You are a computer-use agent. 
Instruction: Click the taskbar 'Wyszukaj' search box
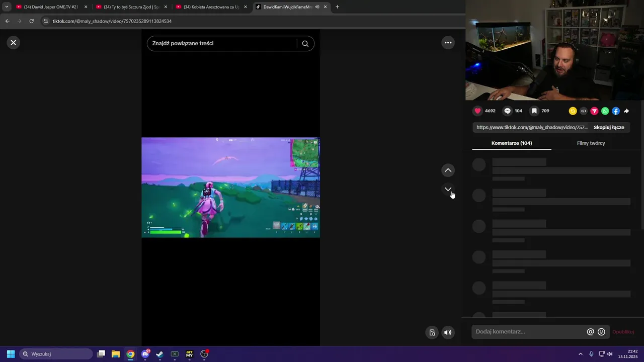pyautogui.click(x=56, y=354)
